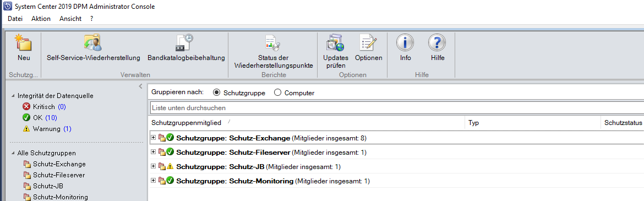644x201 pixels.
Task: Open the ? help menu
Action: 92,19
